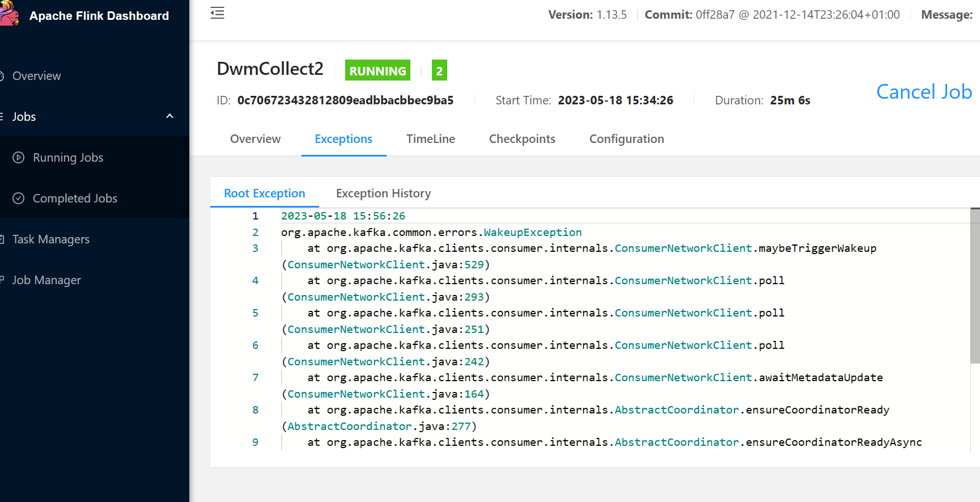Collapse sidebar with the menu fold icon

point(217,13)
